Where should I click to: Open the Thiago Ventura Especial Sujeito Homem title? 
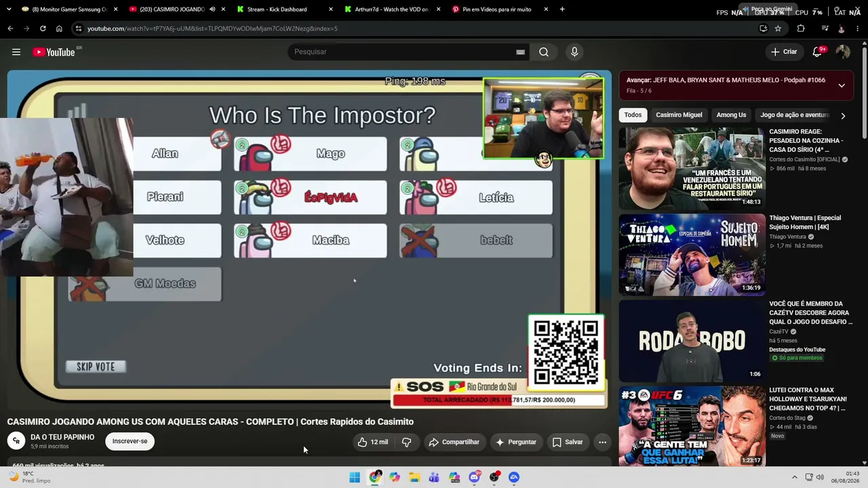click(x=805, y=222)
